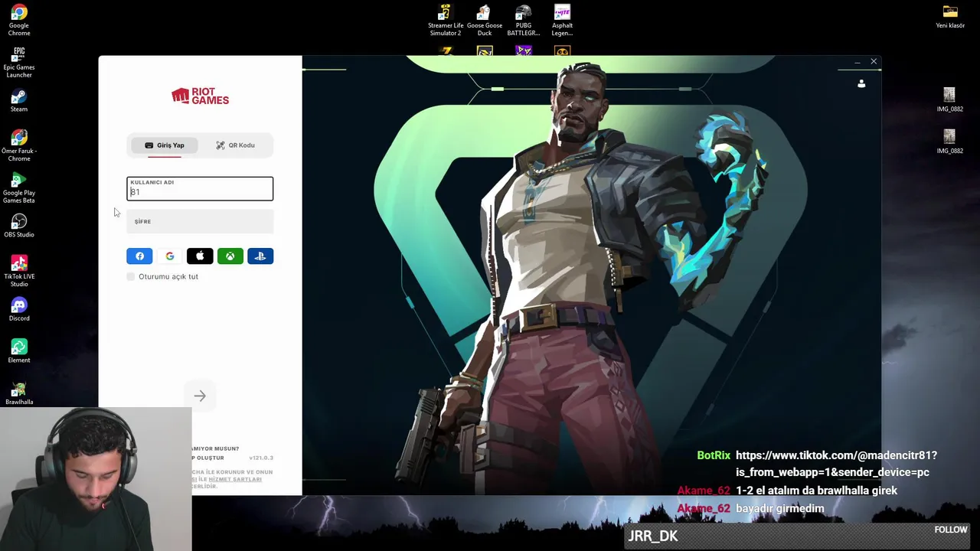Select the Steam desktop icon
Screen dimensions: 980x551
[x=19, y=100]
